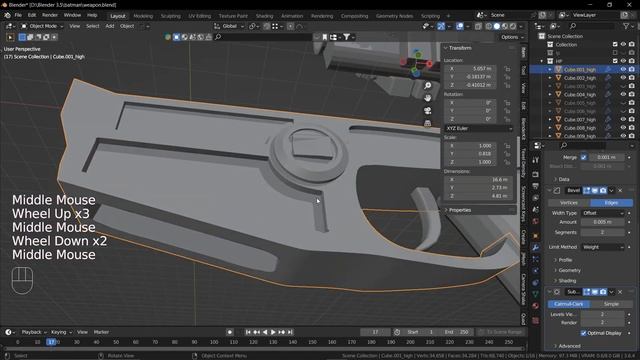
Task: Uncheck the HP collection checkbox
Action: pyautogui.click(x=615, y=61)
